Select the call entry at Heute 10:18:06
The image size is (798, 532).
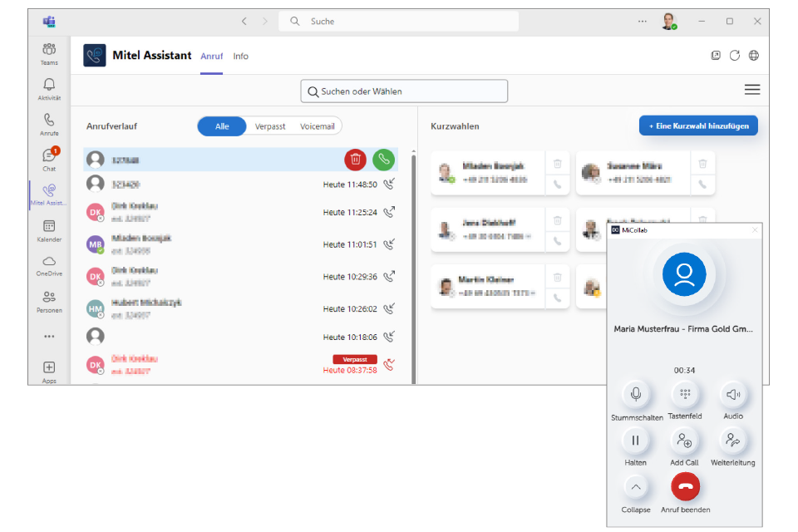point(241,337)
